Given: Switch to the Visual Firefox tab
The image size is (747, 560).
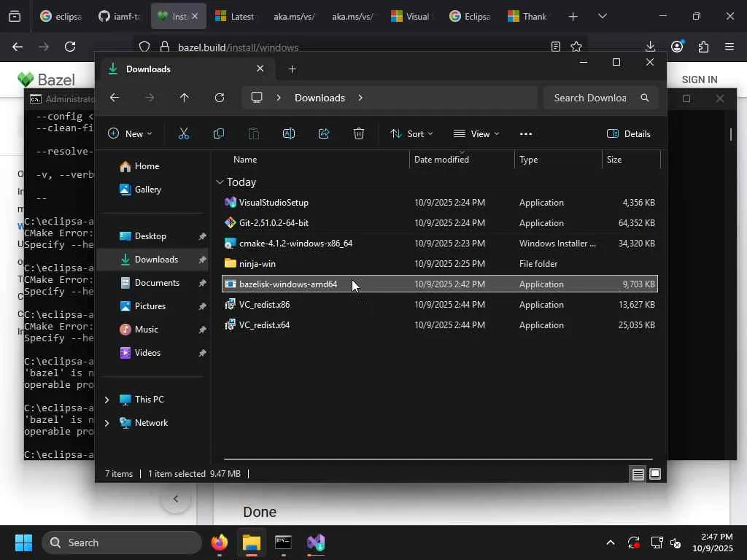Looking at the screenshot, I should coord(411,16).
